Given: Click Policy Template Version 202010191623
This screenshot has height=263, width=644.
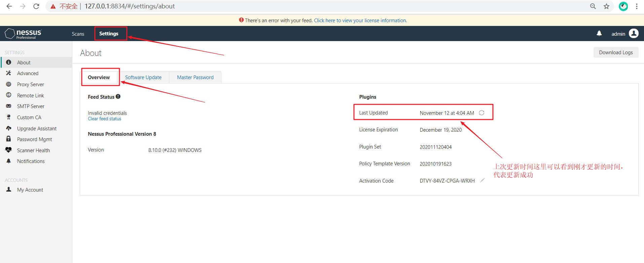Looking at the screenshot, I should tap(436, 164).
